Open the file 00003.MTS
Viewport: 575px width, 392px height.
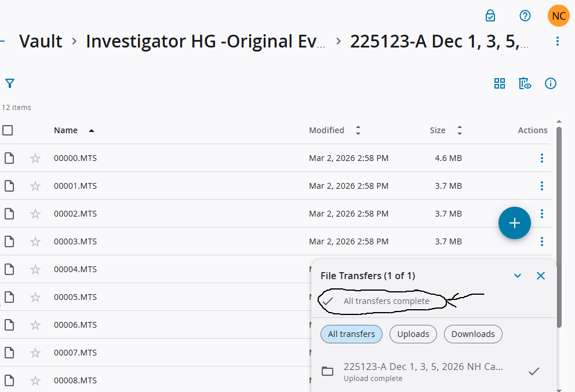(75, 241)
